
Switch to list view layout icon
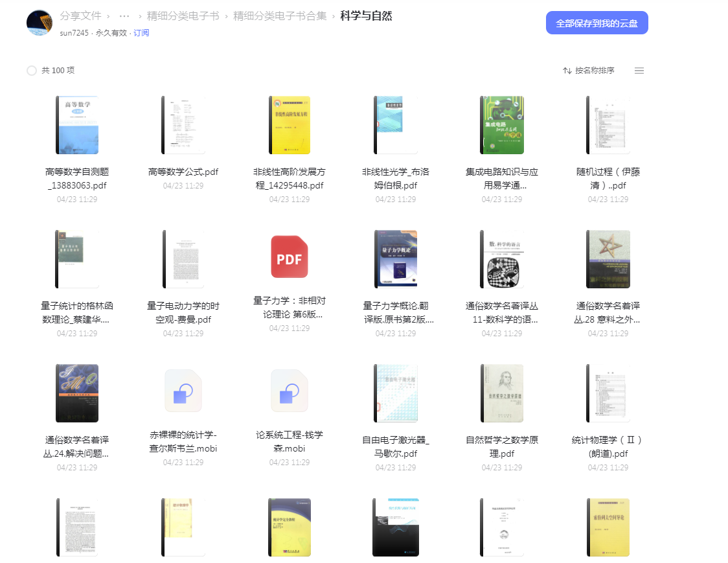[639, 71]
